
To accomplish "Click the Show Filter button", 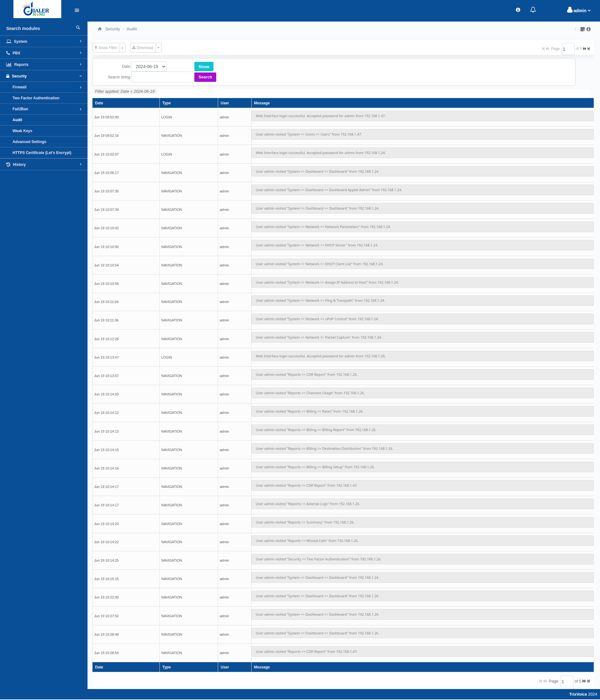I will point(106,48).
